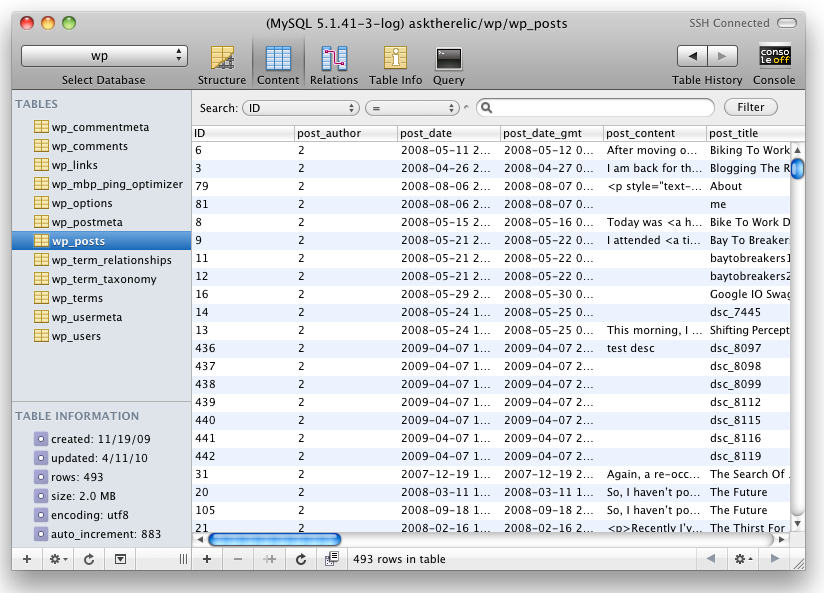824x593 pixels.
Task: Add a new row with plus button
Action: pyautogui.click(x=207, y=559)
